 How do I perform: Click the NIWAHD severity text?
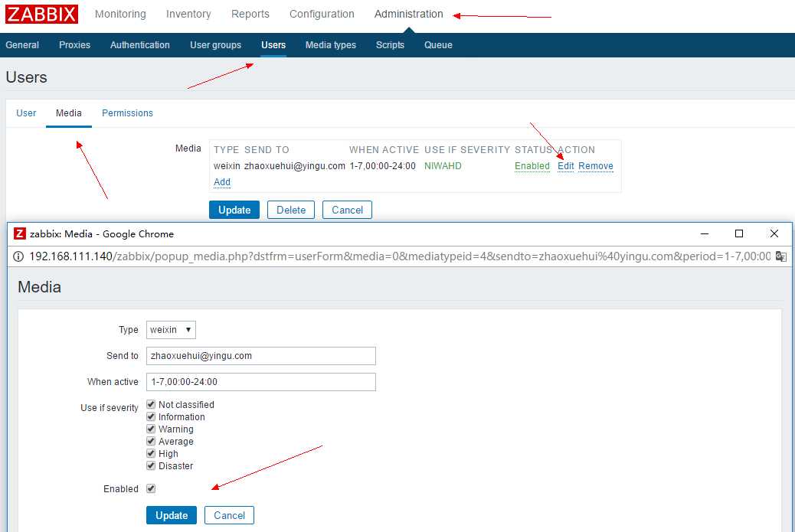[x=443, y=166]
